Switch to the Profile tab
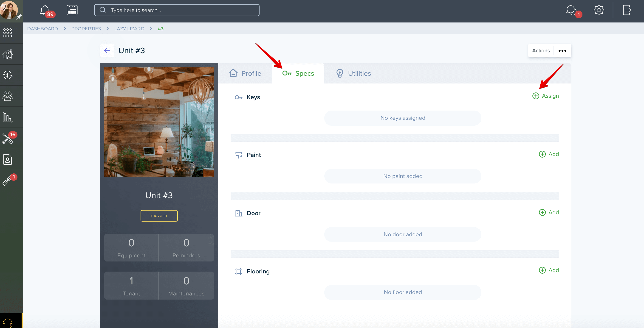The width and height of the screenshot is (644, 328). pyautogui.click(x=245, y=73)
